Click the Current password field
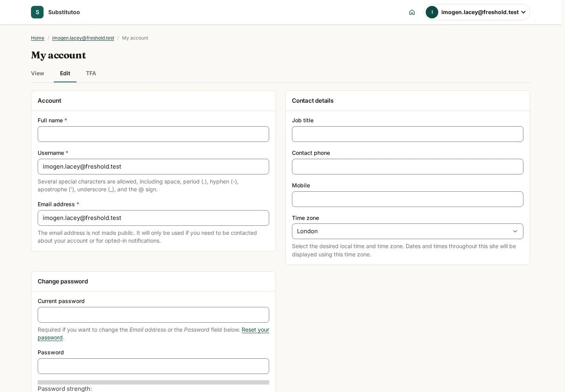 [153, 315]
